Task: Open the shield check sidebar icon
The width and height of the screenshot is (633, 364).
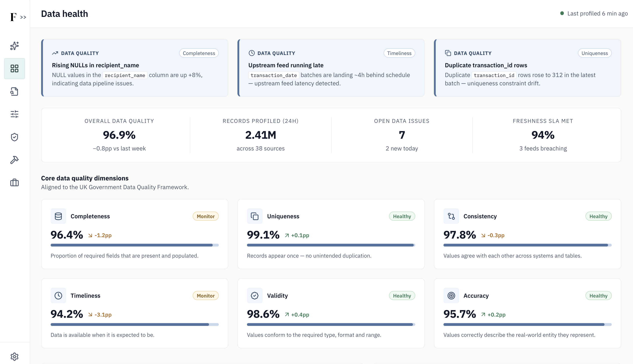Action: (15, 137)
